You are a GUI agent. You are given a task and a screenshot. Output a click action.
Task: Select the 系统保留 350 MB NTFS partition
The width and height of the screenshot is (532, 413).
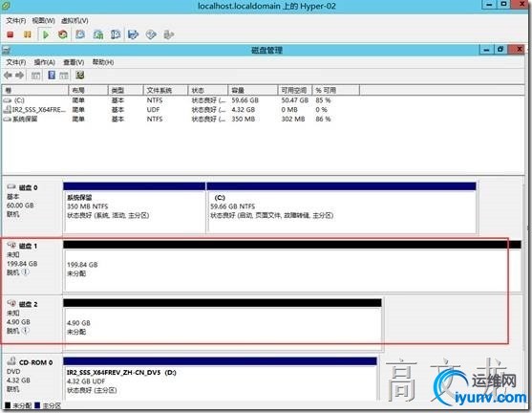pyautogui.click(x=135, y=207)
